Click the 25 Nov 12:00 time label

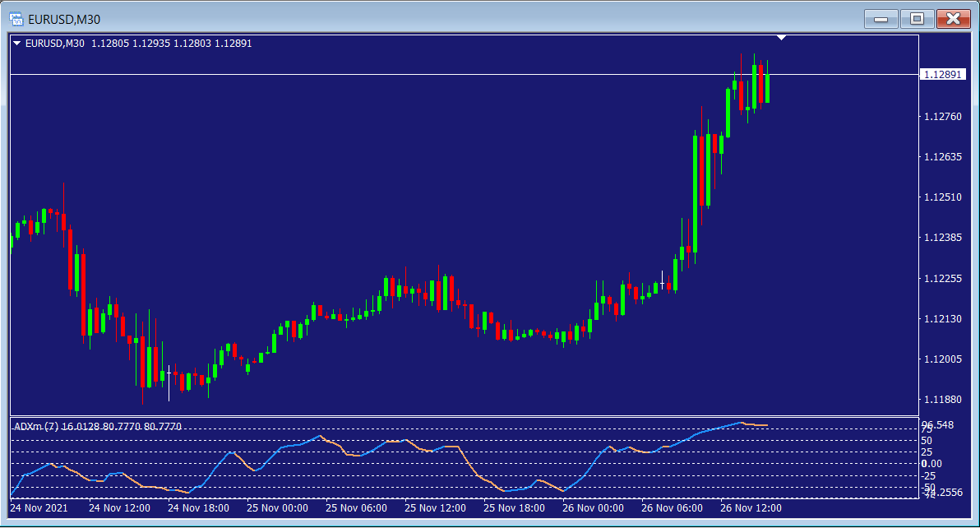pyautogui.click(x=436, y=508)
